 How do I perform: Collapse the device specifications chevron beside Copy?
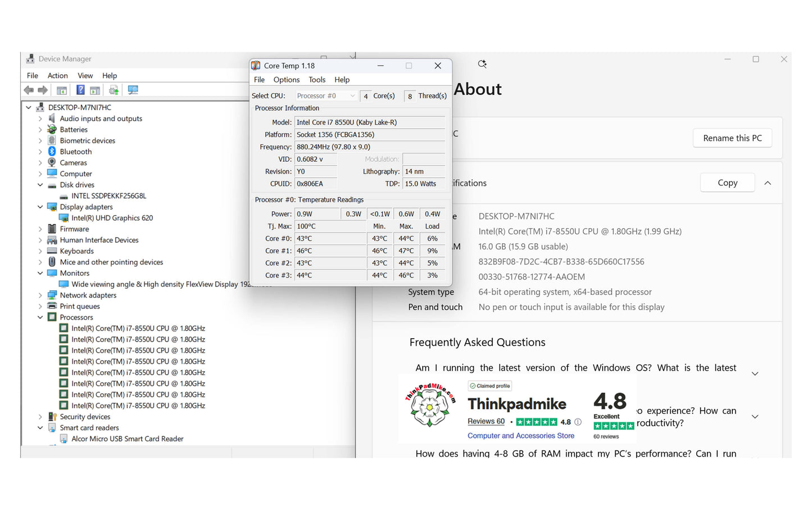[x=768, y=183]
